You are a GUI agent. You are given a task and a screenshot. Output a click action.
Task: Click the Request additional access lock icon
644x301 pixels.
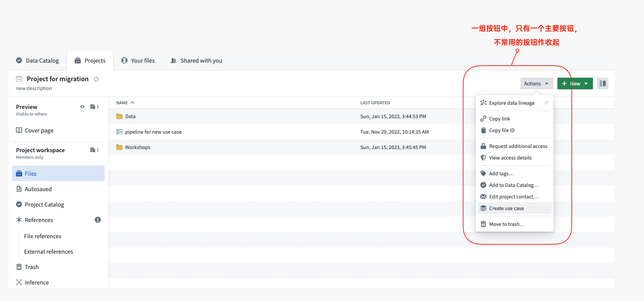(x=483, y=146)
